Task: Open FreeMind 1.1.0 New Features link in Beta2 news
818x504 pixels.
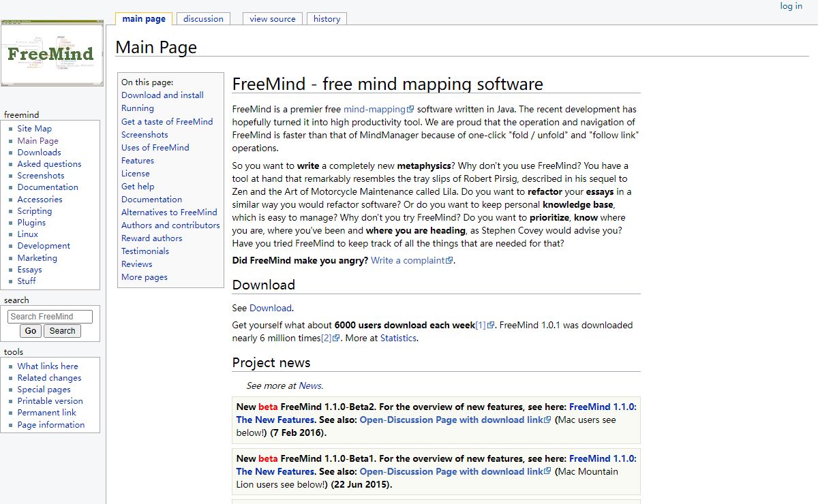Action: coord(436,413)
